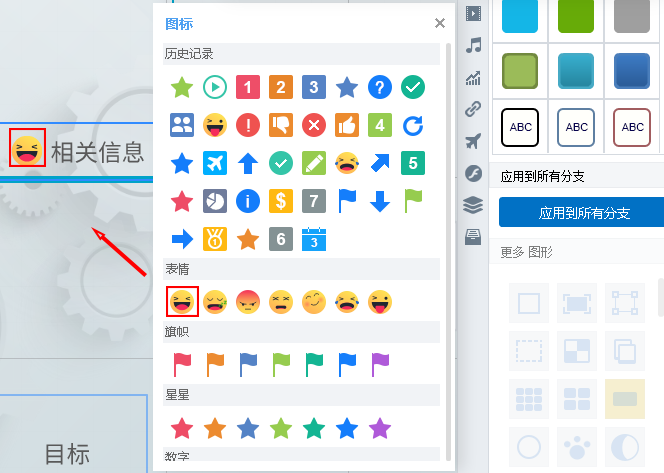Open the layers stack sidebar panel
The height and width of the screenshot is (473, 664).
pyautogui.click(x=473, y=205)
